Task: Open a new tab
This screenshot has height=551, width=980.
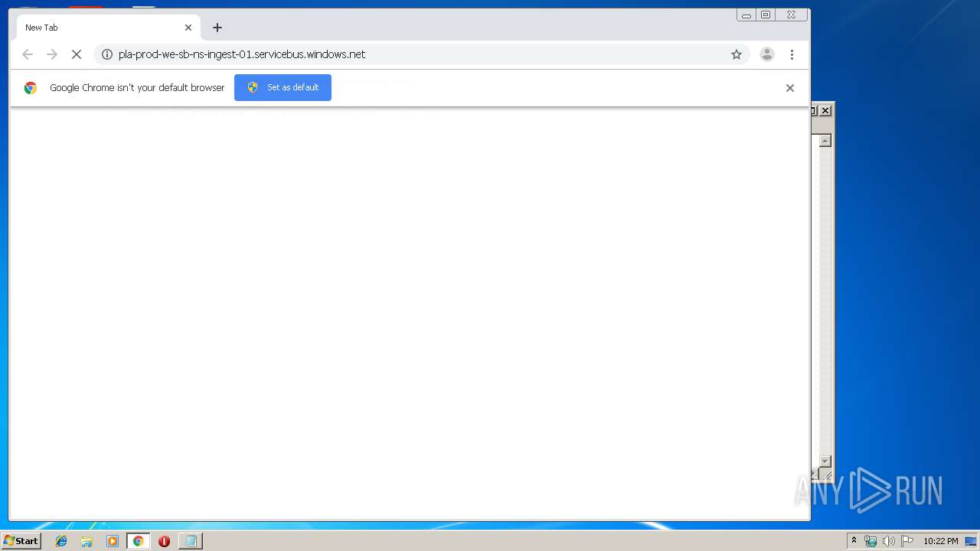Action: 217,28
